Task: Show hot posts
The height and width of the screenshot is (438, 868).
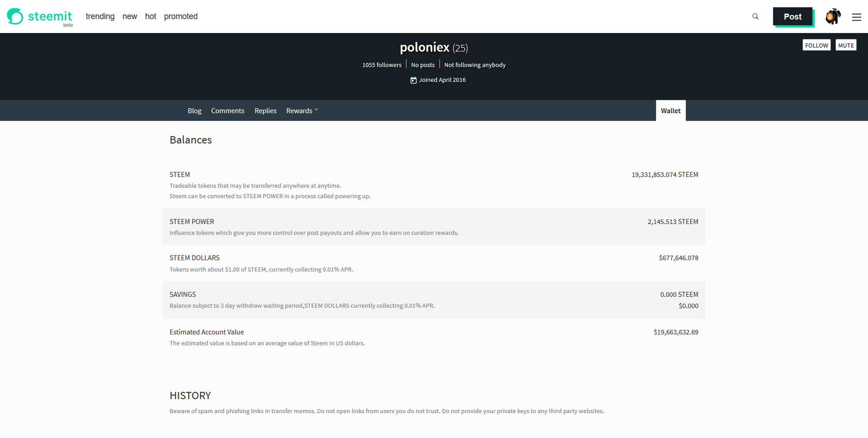Action: tap(150, 17)
